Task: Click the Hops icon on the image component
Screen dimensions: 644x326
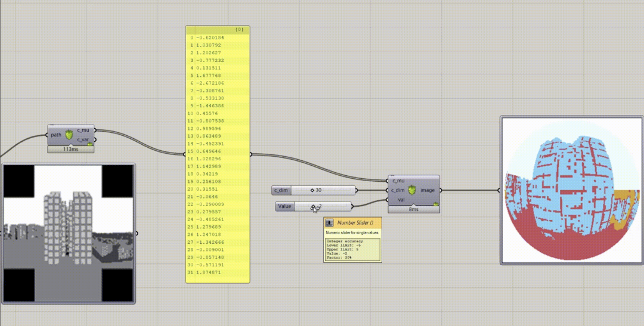Action: point(412,190)
